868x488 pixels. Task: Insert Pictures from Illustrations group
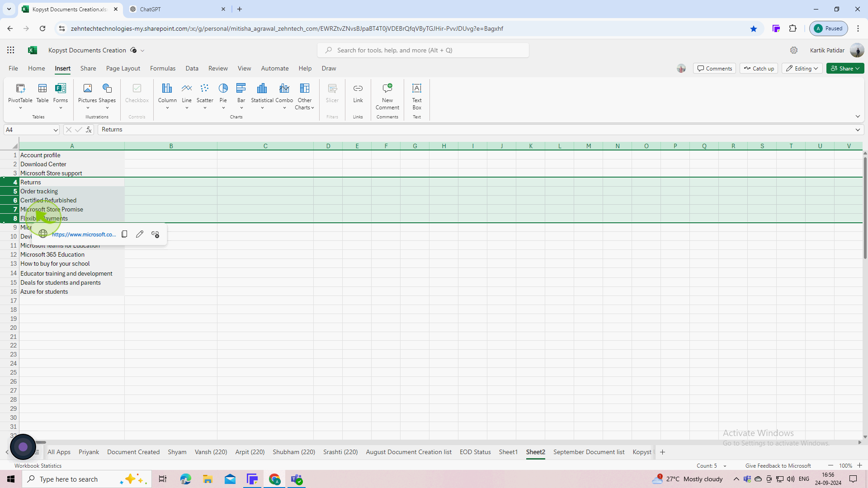87,96
